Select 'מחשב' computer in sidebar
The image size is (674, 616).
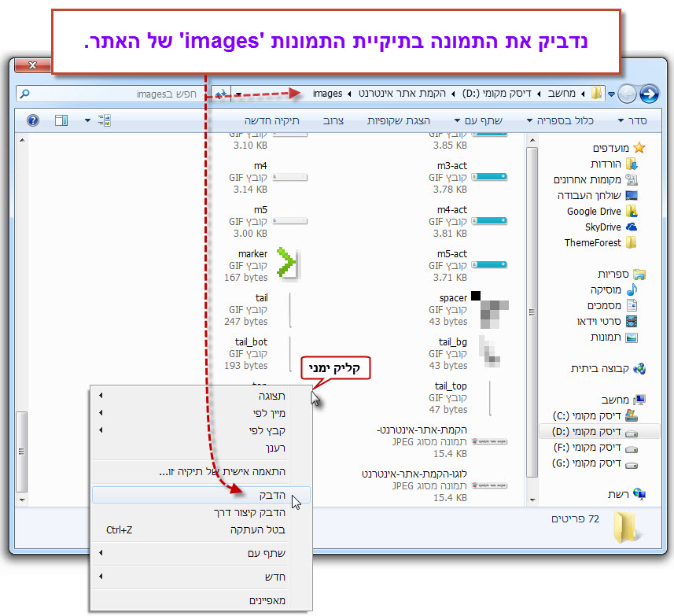coord(624,400)
